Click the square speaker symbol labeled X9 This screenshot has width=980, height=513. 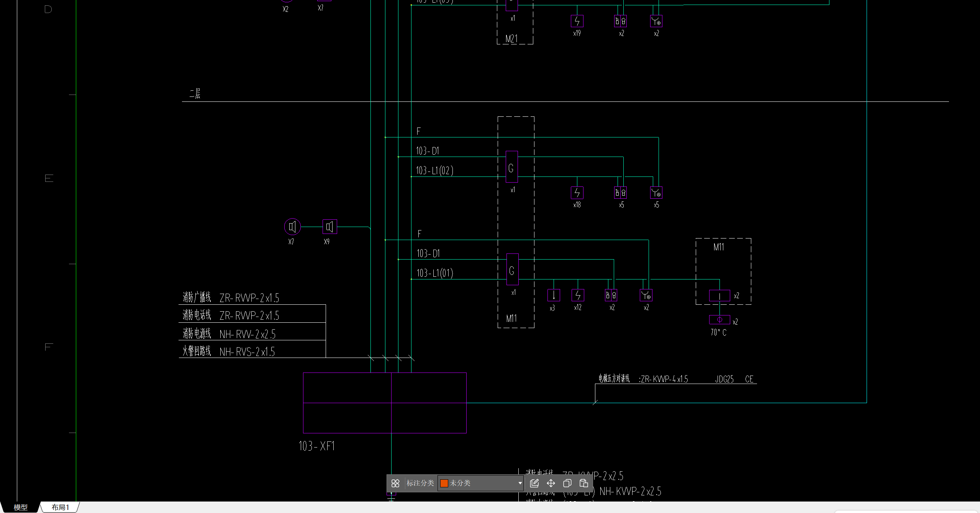(x=329, y=227)
